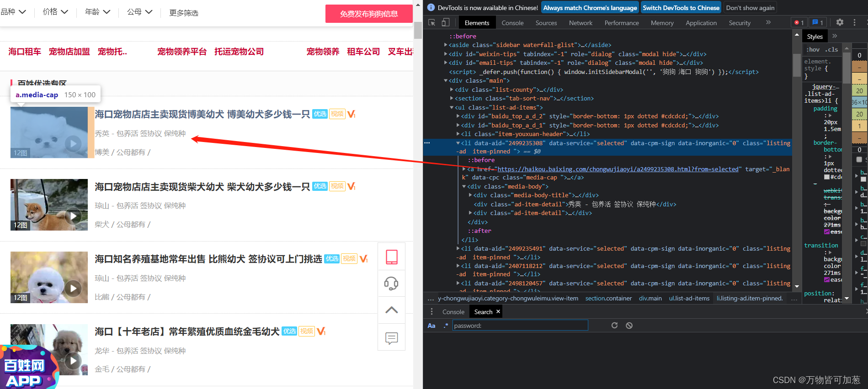
Task: Switch to the Performance tab
Action: coord(622,23)
